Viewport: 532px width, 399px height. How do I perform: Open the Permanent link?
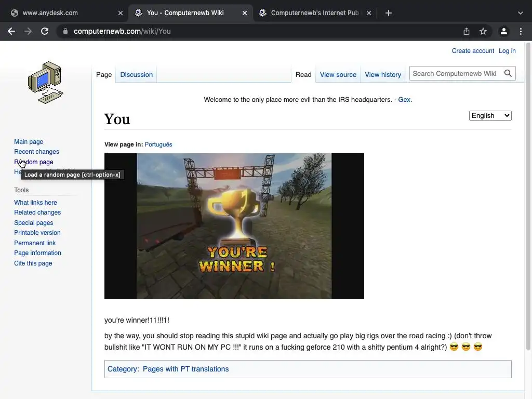tap(35, 243)
